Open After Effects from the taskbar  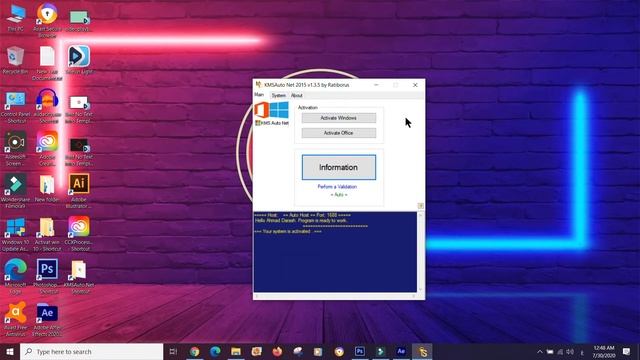(401, 351)
